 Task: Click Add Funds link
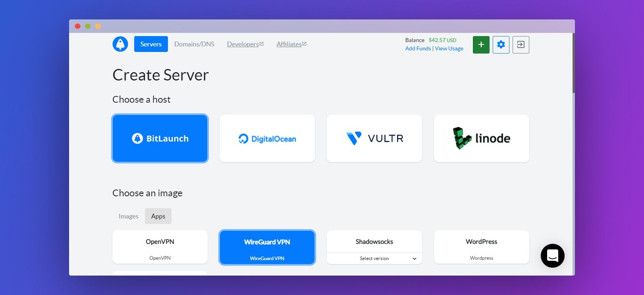pyautogui.click(x=418, y=48)
